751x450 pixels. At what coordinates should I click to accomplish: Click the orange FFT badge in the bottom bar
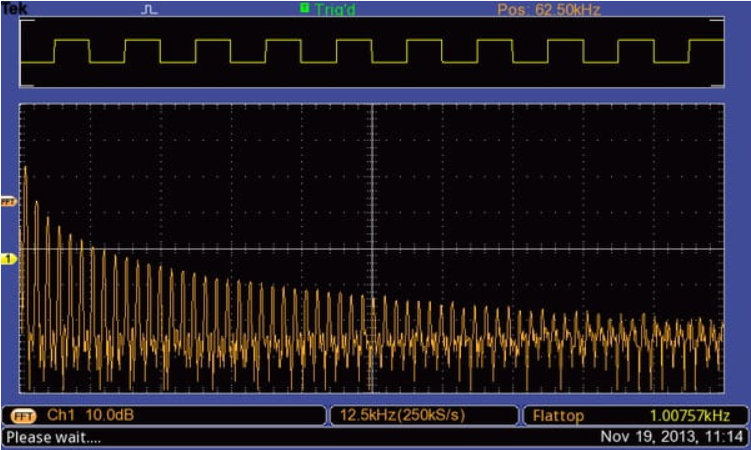tap(23, 416)
